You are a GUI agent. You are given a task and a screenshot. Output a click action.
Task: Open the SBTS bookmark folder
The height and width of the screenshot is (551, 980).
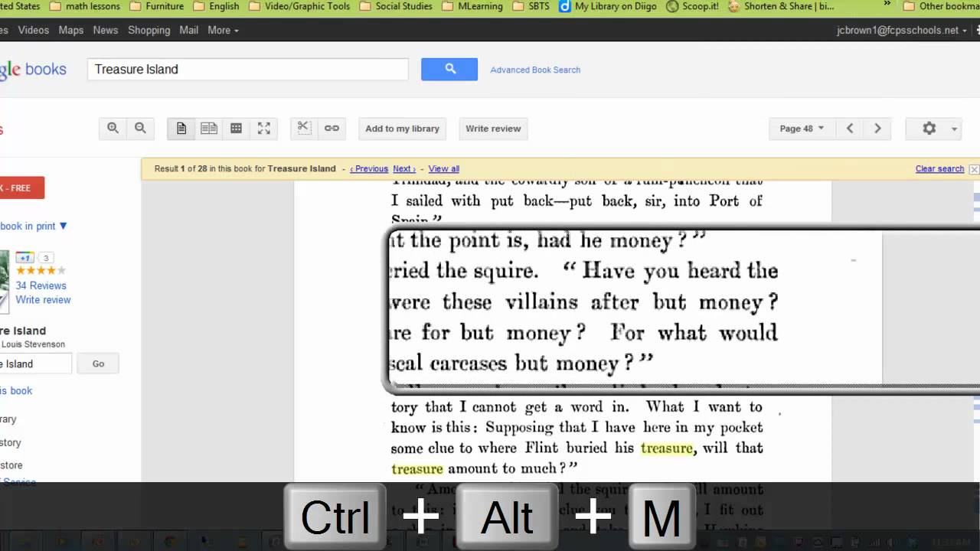point(531,6)
